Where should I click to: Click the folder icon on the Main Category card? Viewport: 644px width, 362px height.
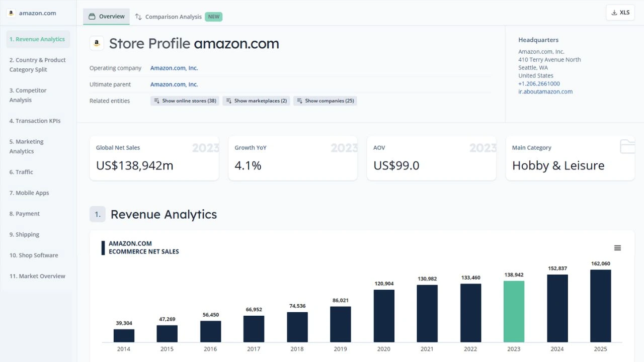coord(627,146)
